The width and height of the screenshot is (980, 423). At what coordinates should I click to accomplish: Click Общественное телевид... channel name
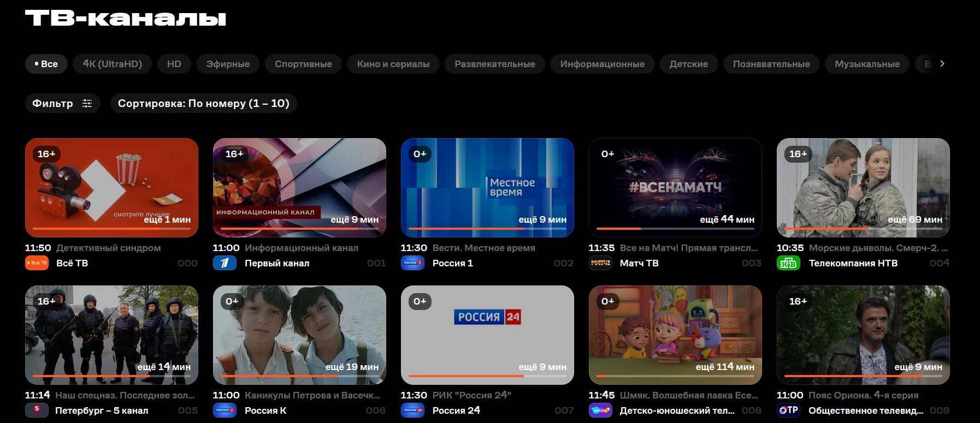pos(866,410)
